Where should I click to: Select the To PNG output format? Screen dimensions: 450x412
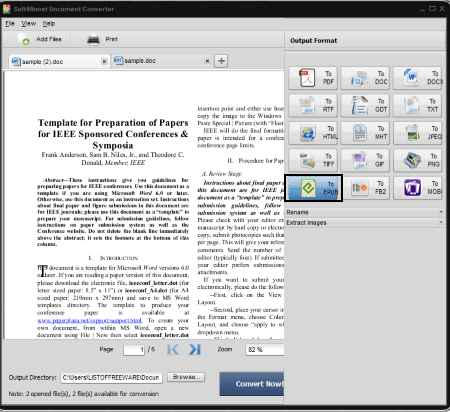click(x=417, y=160)
